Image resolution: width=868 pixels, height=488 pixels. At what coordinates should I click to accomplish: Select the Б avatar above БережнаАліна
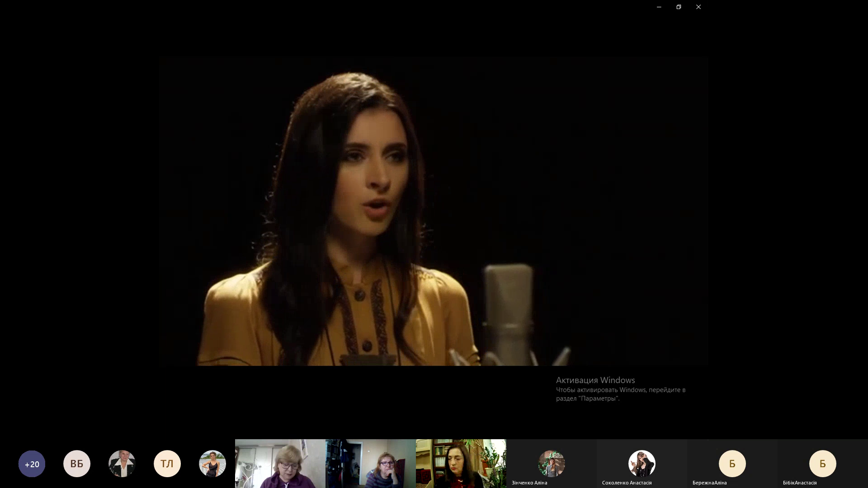(x=732, y=464)
